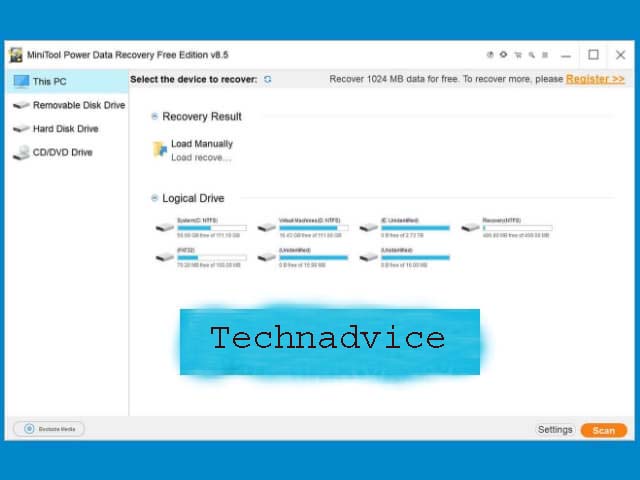Click the MiniTool app logo icon

(16, 55)
